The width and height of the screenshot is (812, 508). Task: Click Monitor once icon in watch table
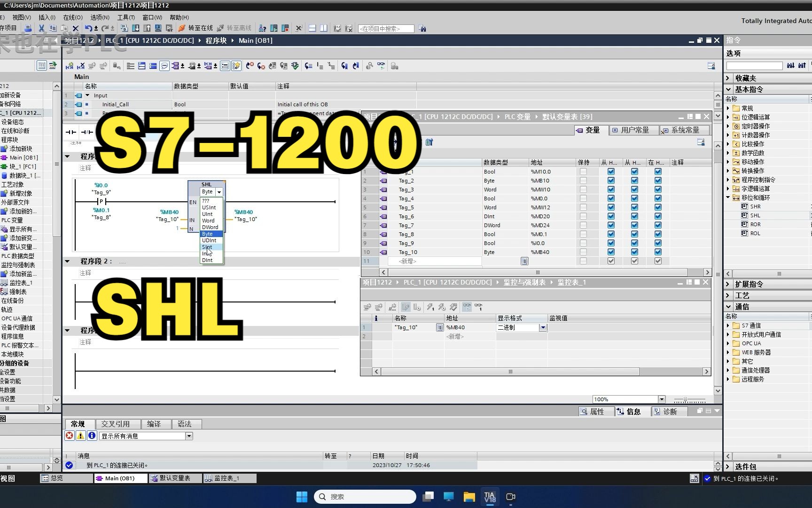tap(478, 307)
